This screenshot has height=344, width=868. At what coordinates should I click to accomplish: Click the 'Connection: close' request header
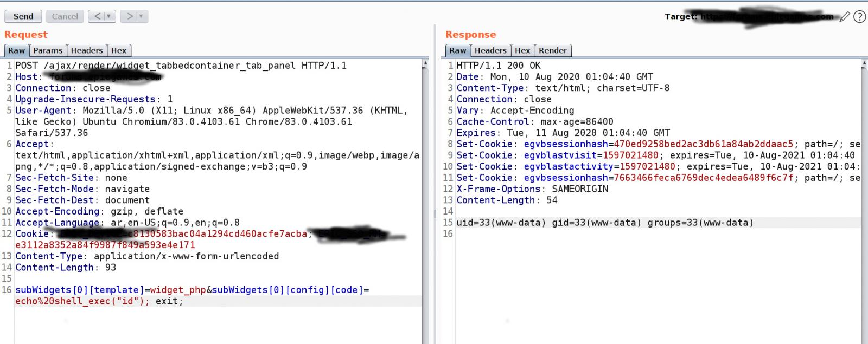(63, 88)
